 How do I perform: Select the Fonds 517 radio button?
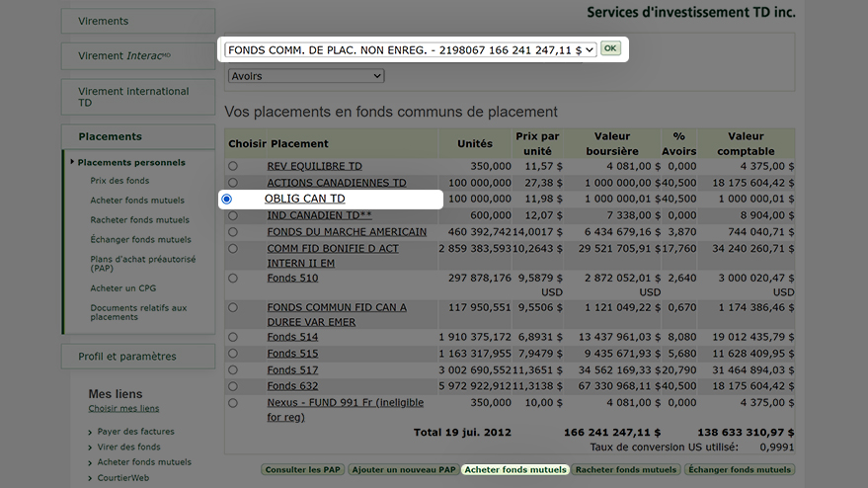pos(232,370)
